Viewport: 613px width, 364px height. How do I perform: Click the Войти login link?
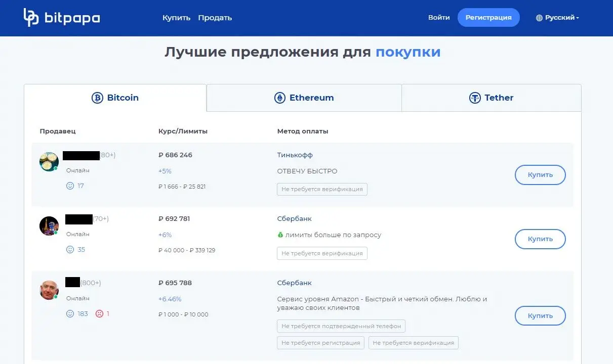439,18
